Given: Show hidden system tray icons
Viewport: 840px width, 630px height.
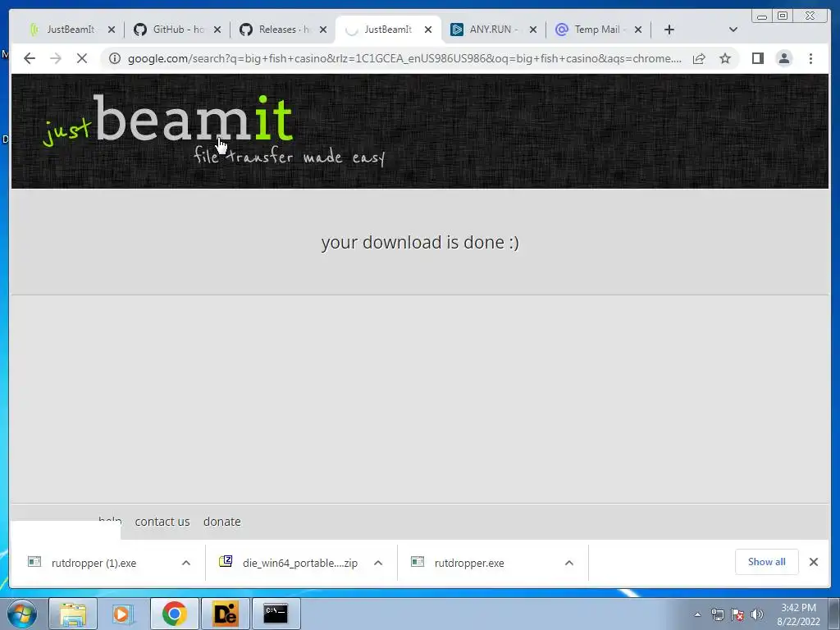Looking at the screenshot, I should point(697,614).
